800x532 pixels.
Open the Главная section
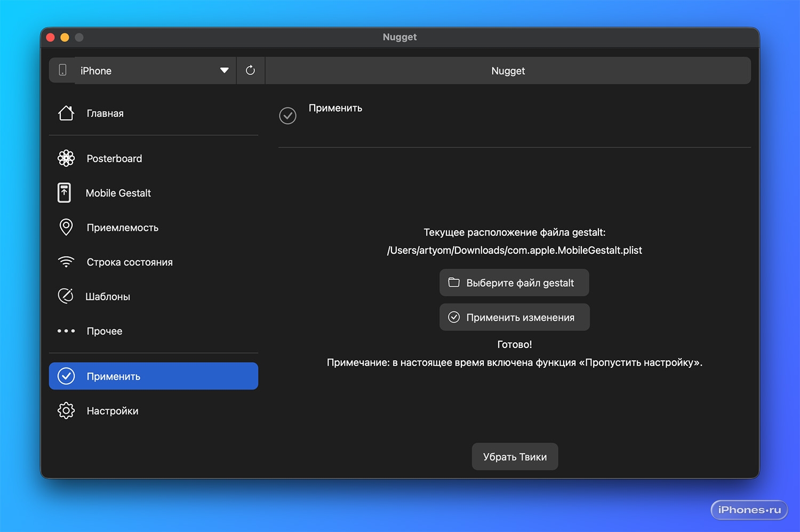point(154,113)
